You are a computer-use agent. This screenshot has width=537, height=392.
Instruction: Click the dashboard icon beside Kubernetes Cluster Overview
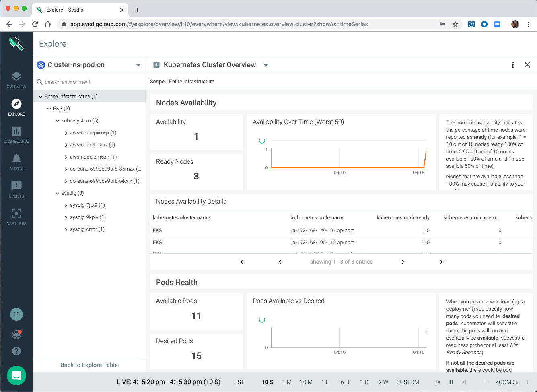(156, 65)
